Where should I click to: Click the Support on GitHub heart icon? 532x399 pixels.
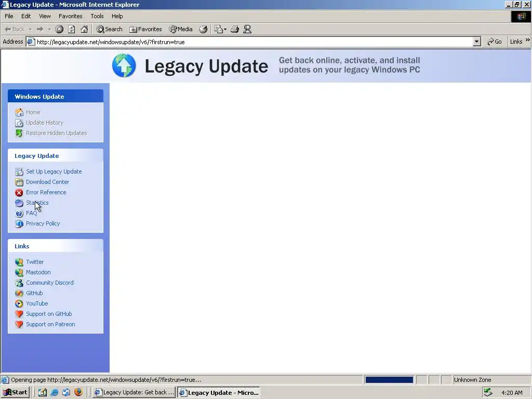(x=19, y=314)
